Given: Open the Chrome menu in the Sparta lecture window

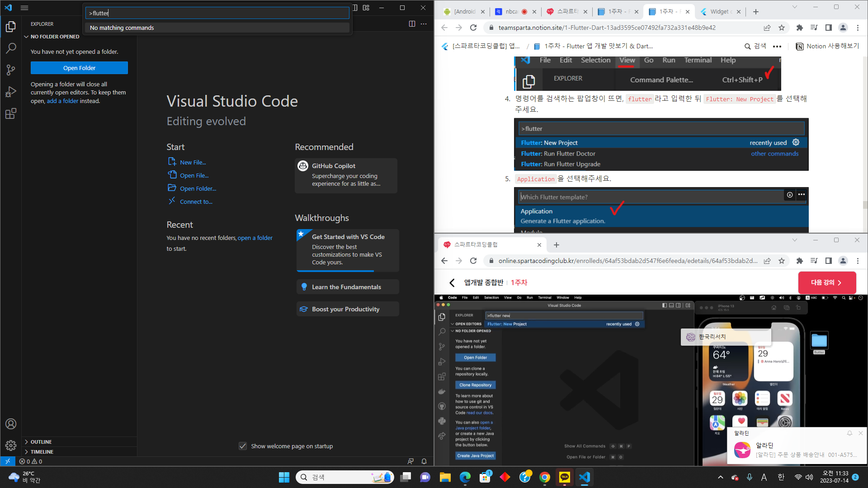Looking at the screenshot, I should pyautogui.click(x=858, y=261).
